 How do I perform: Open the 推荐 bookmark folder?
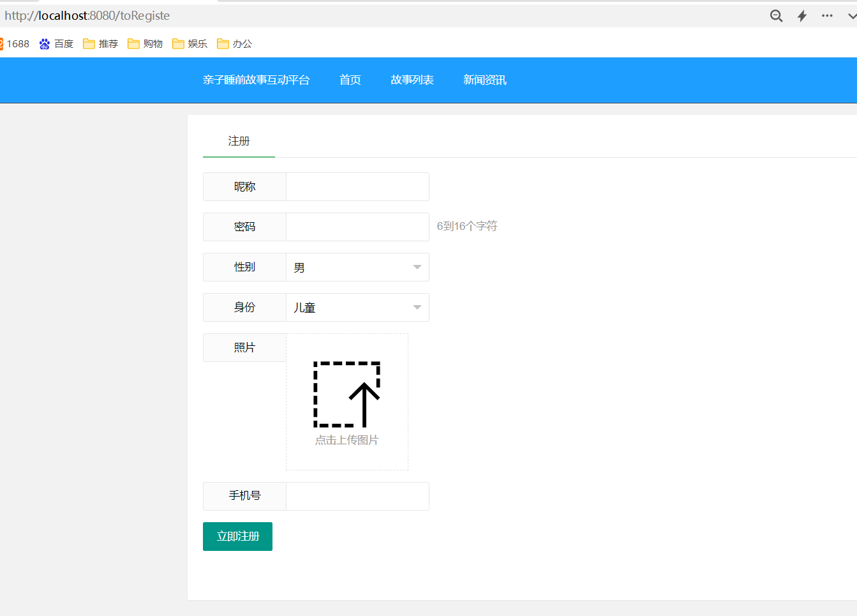101,44
